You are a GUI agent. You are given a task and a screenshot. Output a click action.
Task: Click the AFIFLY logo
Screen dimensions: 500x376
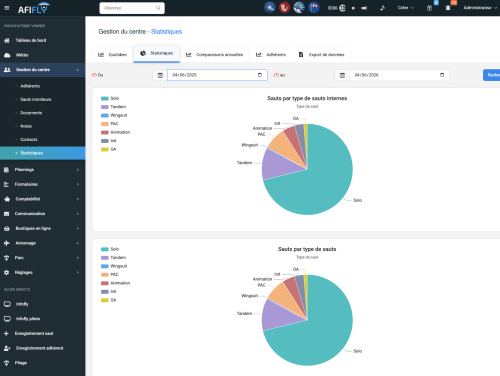34,8
